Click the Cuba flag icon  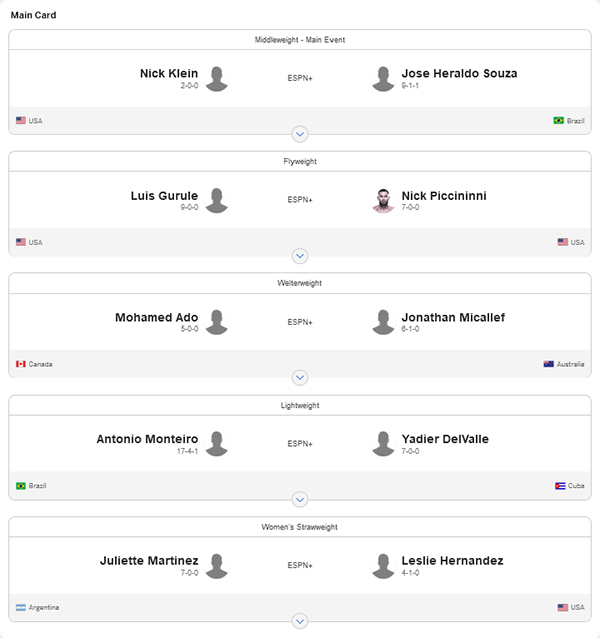point(560,486)
